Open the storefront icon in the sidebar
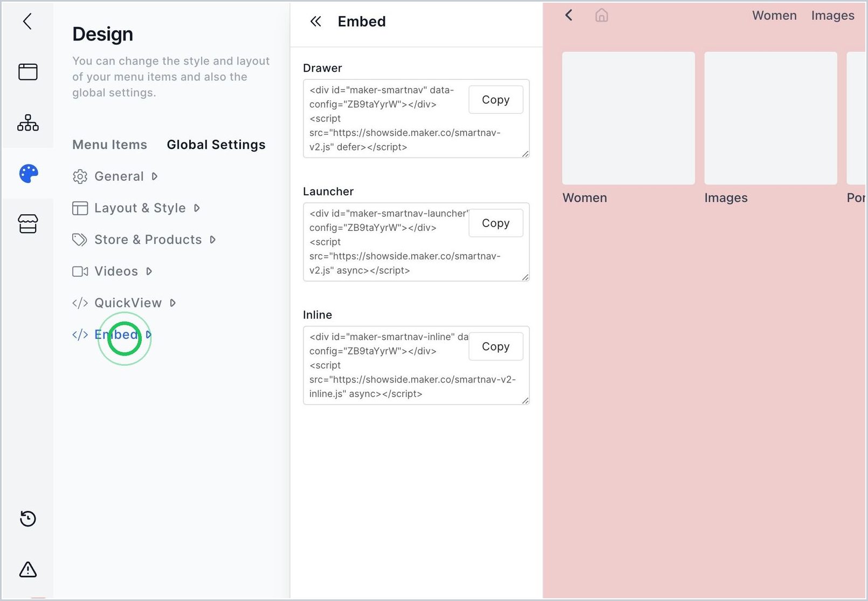This screenshot has width=868, height=601. 28,223
